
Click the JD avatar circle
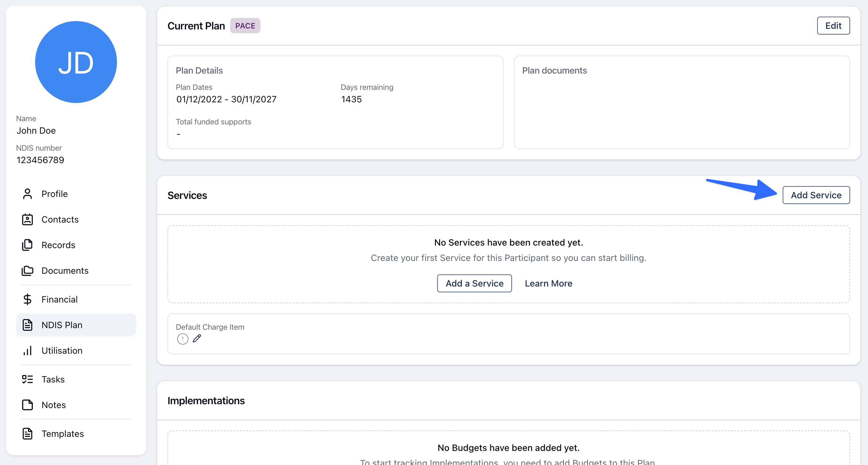pyautogui.click(x=76, y=62)
